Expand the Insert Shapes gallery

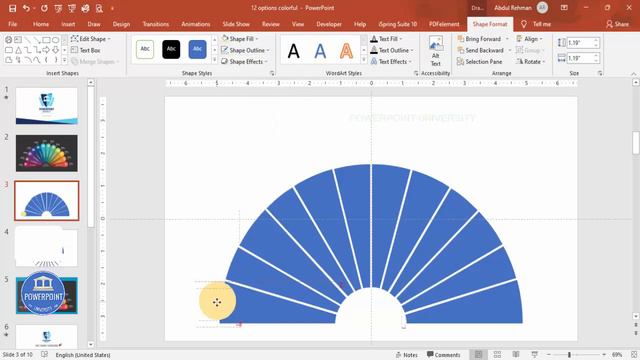[64, 60]
